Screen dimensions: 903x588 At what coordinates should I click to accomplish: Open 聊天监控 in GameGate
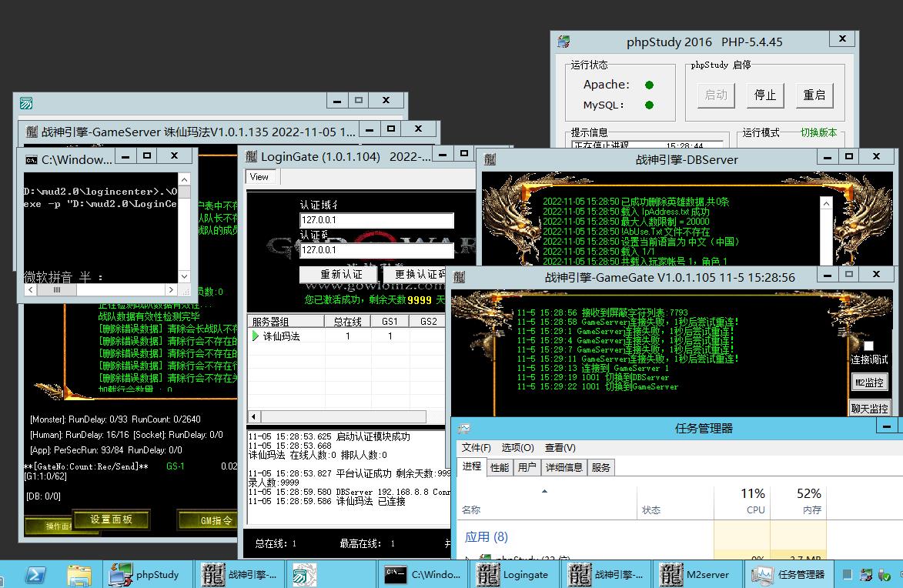869,409
